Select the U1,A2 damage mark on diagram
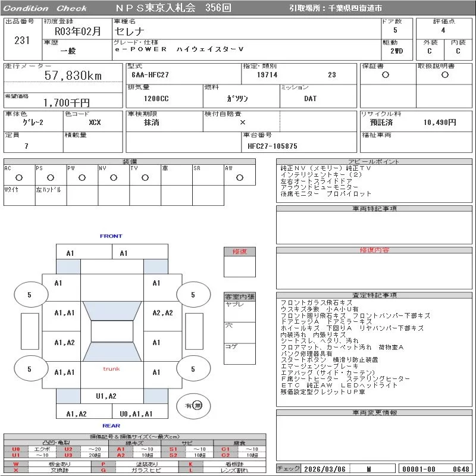This screenshot has width=476, height=476. point(106,396)
